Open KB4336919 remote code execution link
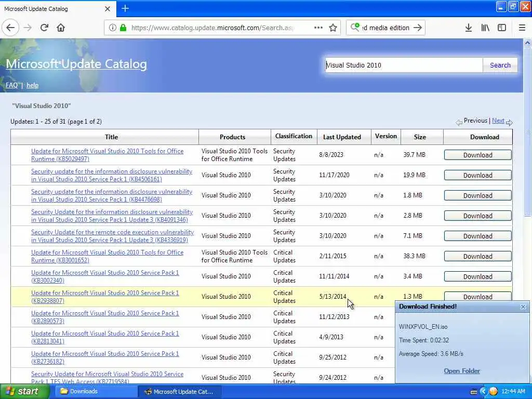Image resolution: width=532 pixels, height=399 pixels. coord(112,236)
